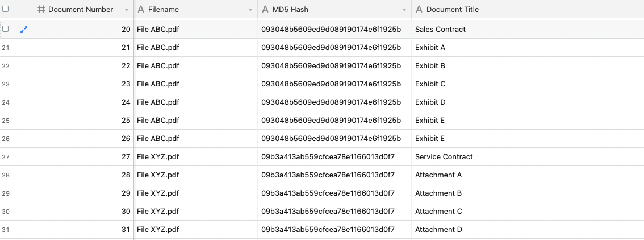Click the File XYZ.pdf cell in Attachment A row
The height and width of the screenshot is (240, 644).
pyautogui.click(x=196, y=175)
